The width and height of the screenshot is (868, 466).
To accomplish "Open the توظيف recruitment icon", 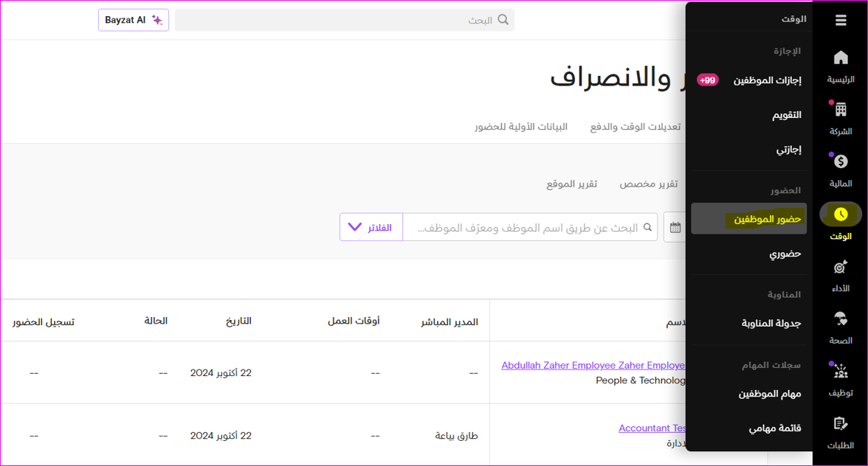I will [841, 372].
